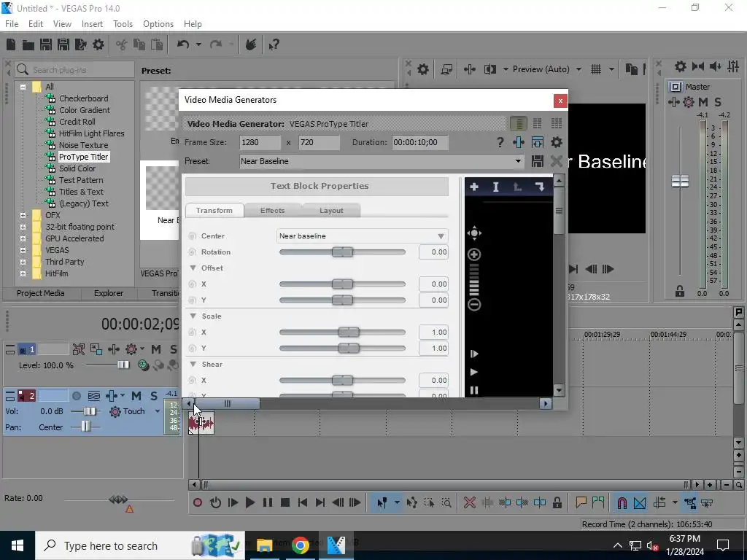Click the Master volume fader handle

click(x=680, y=182)
